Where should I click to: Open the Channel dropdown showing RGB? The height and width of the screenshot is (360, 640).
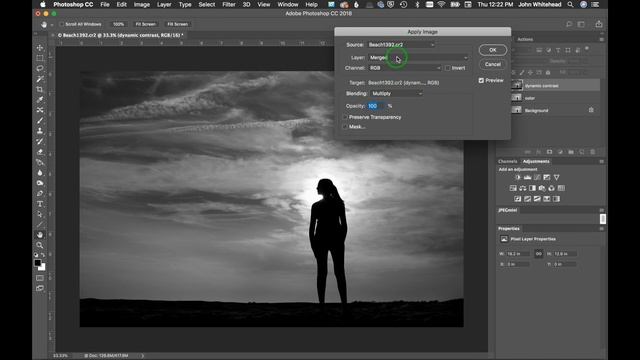point(405,68)
